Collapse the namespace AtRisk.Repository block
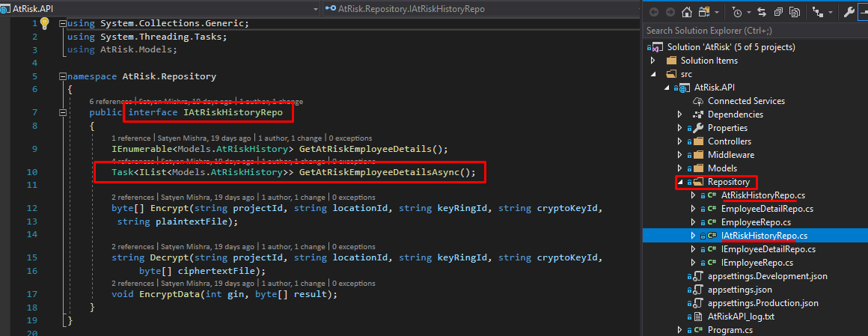Screen dimensions: 868x336 coord(61,76)
